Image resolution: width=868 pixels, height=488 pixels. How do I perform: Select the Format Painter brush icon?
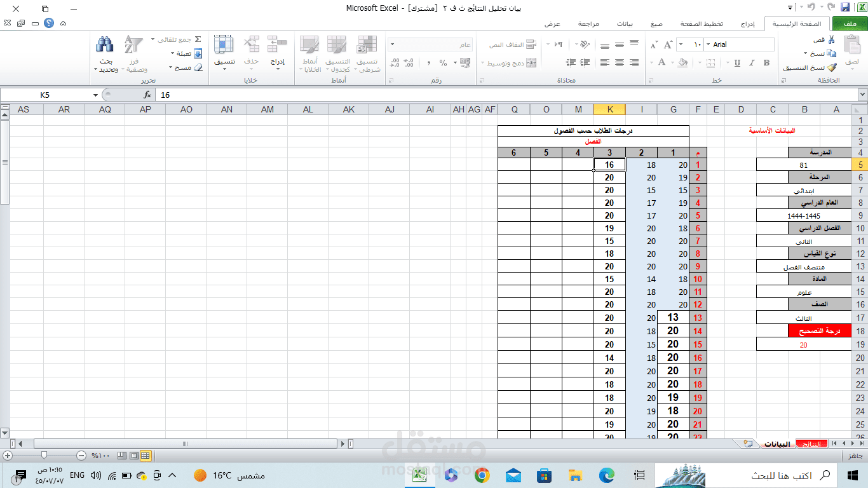(832, 67)
